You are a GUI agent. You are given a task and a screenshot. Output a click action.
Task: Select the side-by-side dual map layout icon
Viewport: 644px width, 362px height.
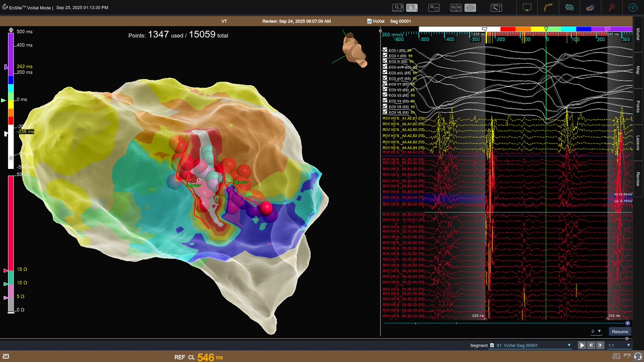456,8
